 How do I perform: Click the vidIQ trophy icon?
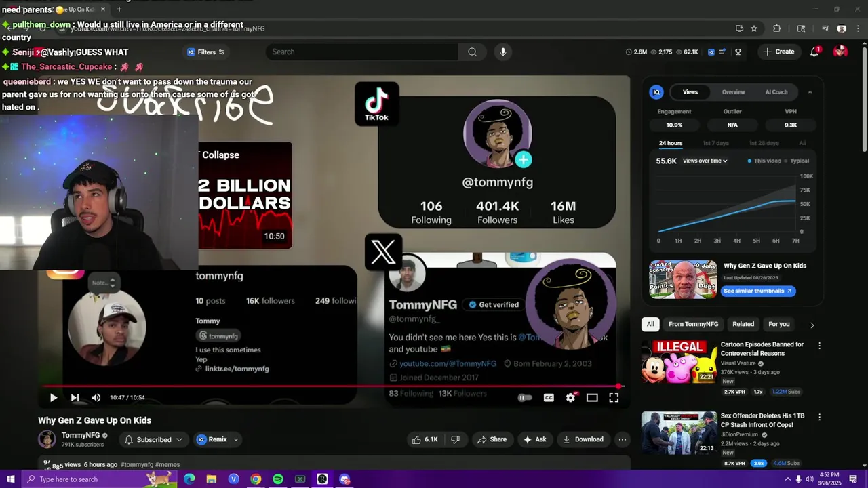click(738, 52)
